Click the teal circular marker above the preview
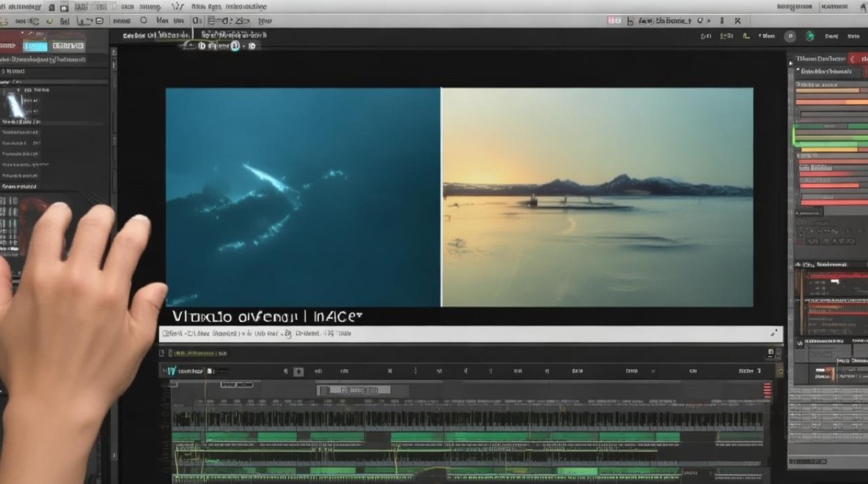The image size is (868, 484). (235, 46)
